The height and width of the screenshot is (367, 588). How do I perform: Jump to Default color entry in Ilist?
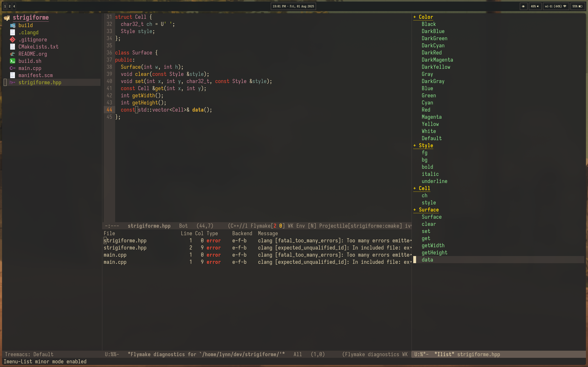click(432, 138)
